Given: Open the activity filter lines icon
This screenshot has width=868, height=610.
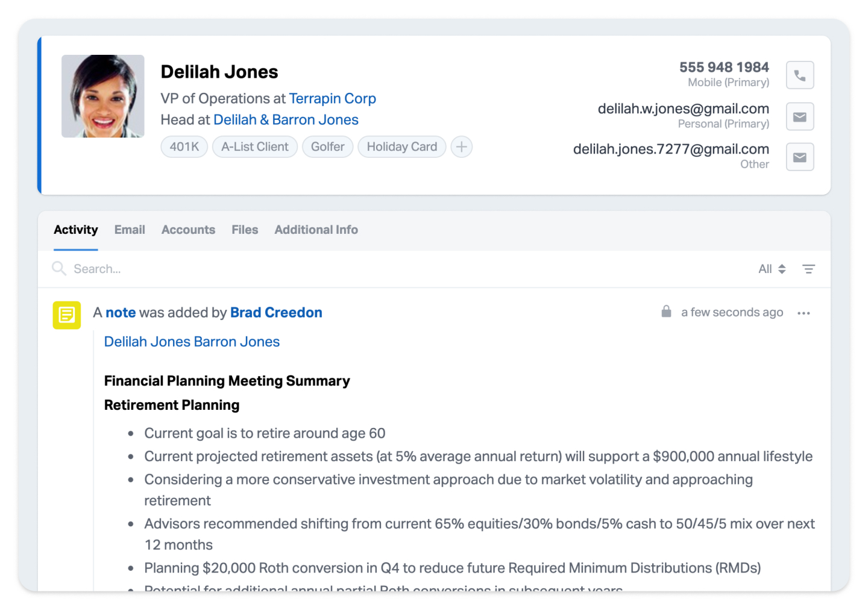Looking at the screenshot, I should 808,269.
